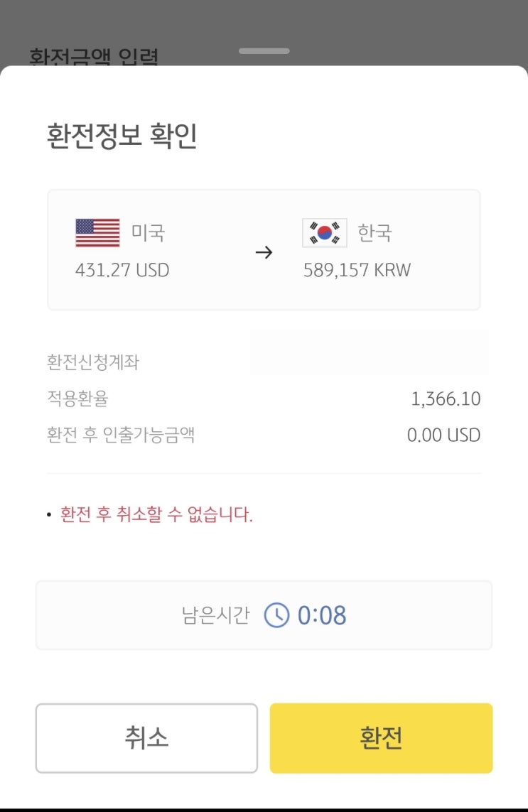Screen dimensions: 528x812
Task: Click the 1,366.10 exchange rate value
Action: [x=446, y=399]
